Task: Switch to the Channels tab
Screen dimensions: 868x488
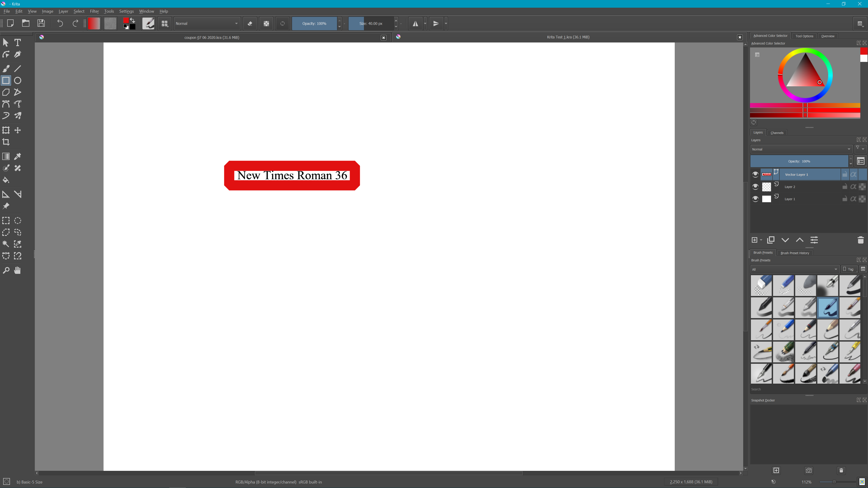Action: click(x=777, y=133)
